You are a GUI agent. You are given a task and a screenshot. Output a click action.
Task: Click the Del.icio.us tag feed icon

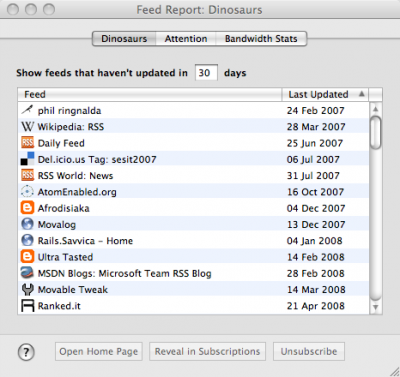click(27, 159)
